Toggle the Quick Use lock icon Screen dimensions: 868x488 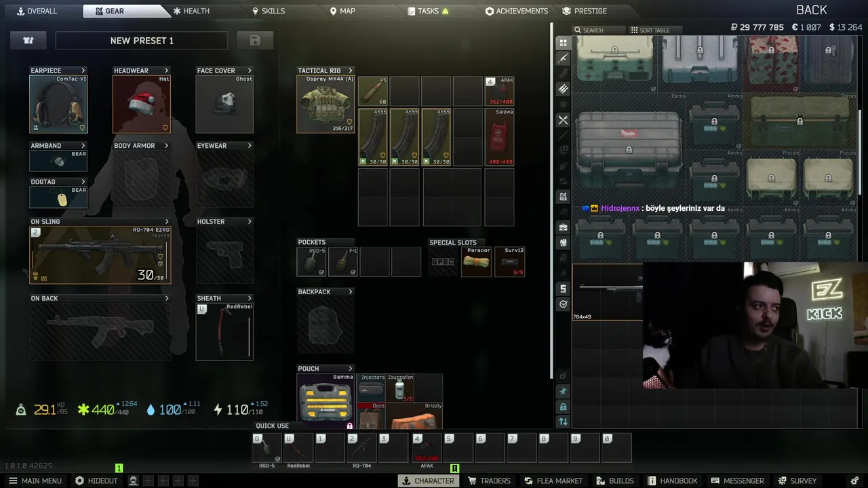pos(350,426)
